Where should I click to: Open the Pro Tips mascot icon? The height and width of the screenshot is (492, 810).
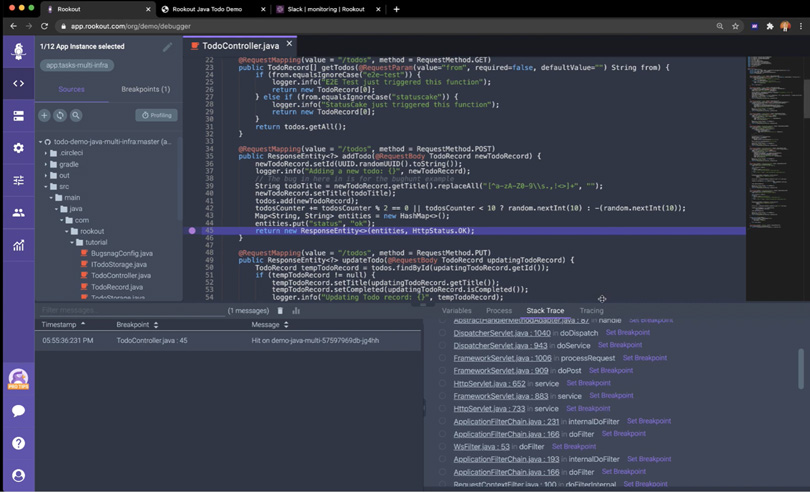pyautogui.click(x=19, y=379)
